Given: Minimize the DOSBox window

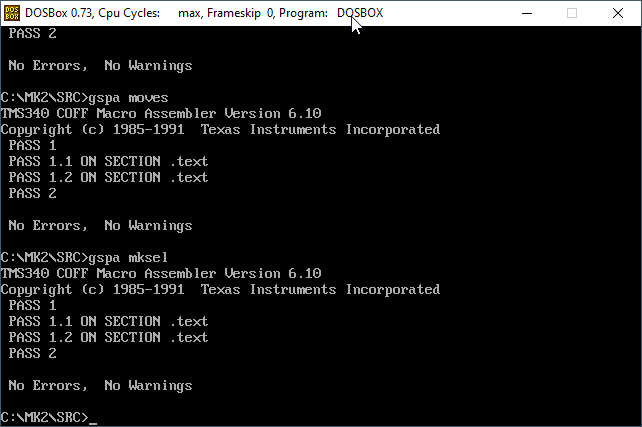Looking at the screenshot, I should (527, 13).
